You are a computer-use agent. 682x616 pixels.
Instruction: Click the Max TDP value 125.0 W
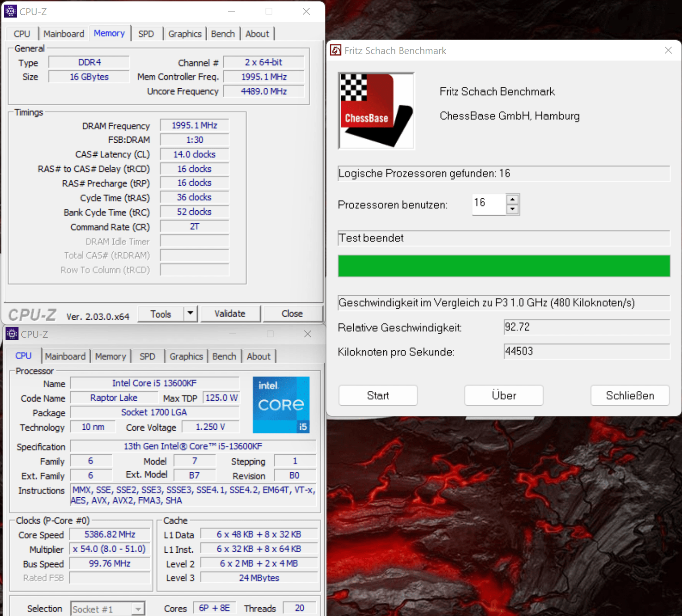(x=221, y=397)
